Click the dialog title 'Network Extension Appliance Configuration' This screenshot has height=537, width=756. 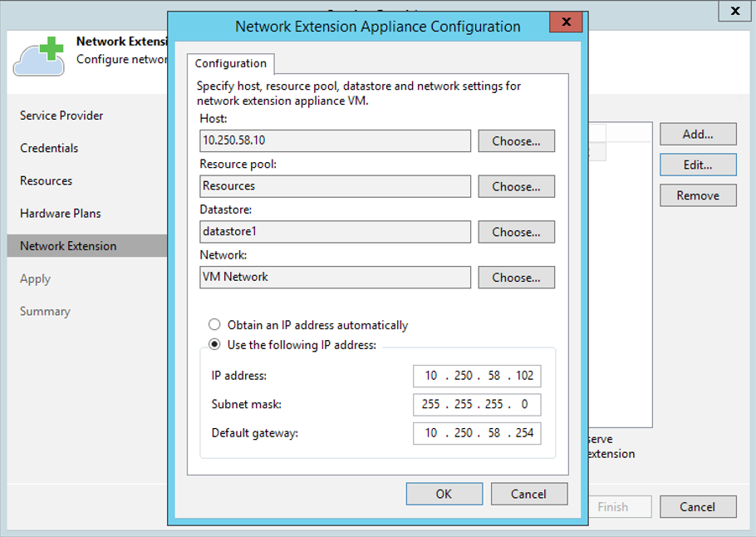click(x=377, y=26)
